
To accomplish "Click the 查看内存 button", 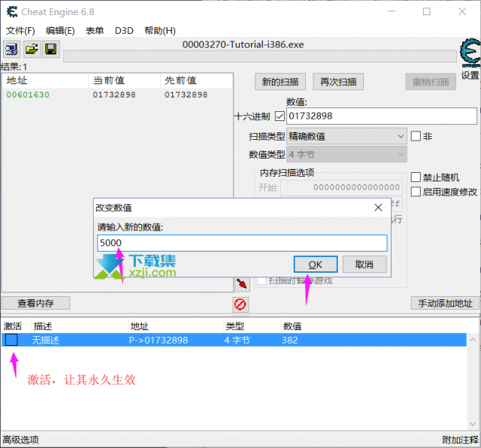I will (x=35, y=303).
